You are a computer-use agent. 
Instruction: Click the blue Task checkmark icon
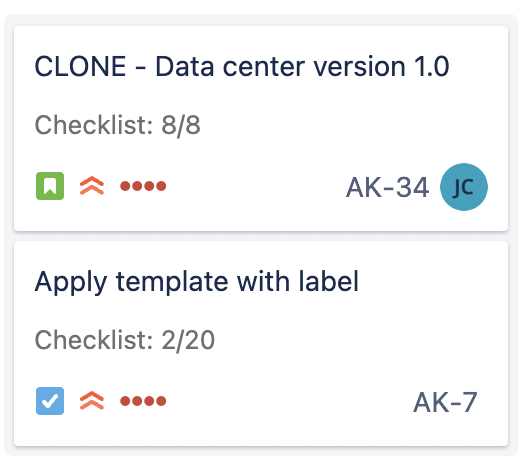point(50,401)
